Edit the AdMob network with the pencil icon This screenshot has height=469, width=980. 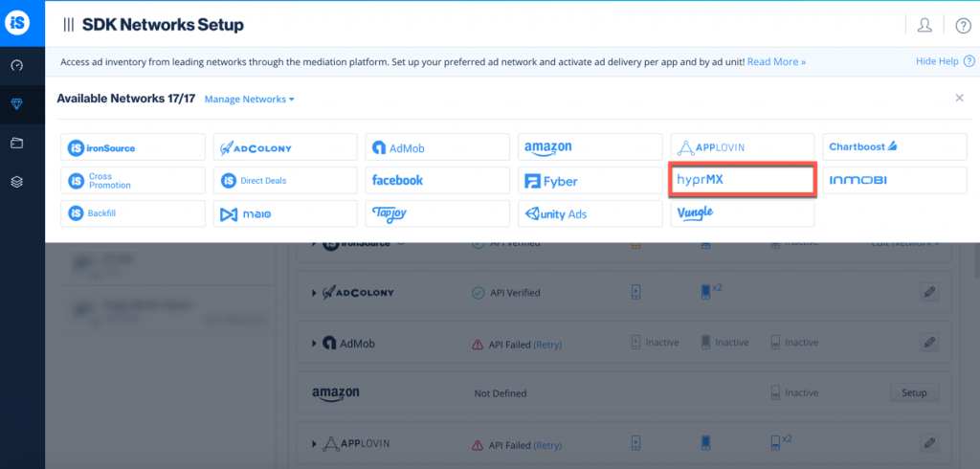[927, 342]
